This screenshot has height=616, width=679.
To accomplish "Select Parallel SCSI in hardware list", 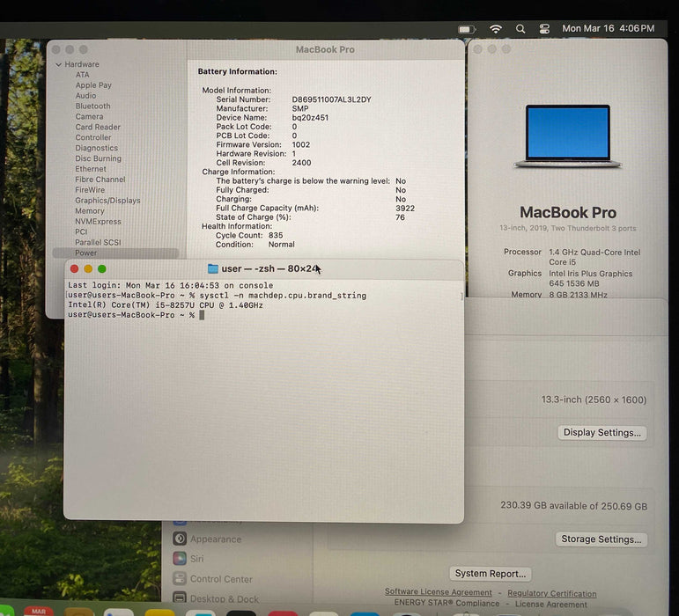I will (x=98, y=242).
